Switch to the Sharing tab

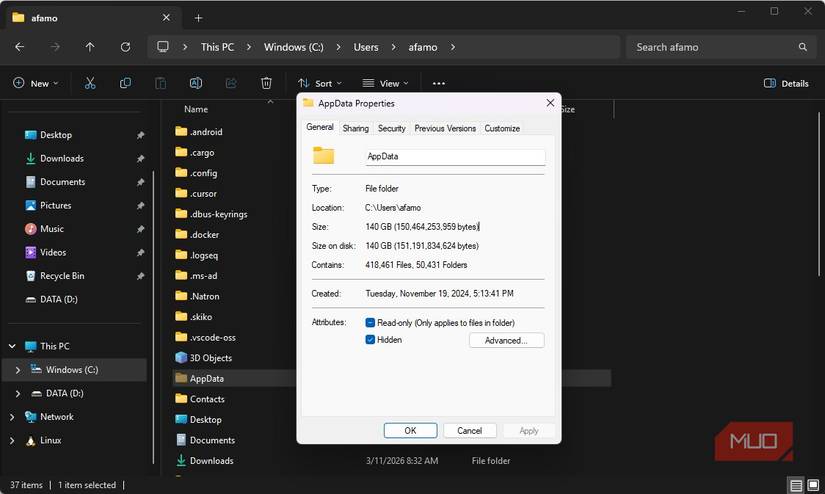(x=356, y=128)
